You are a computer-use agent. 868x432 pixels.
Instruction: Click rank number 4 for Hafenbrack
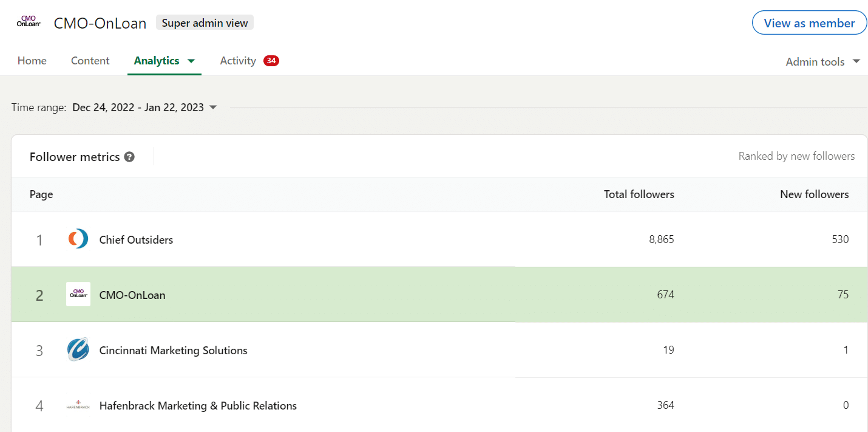(x=39, y=406)
